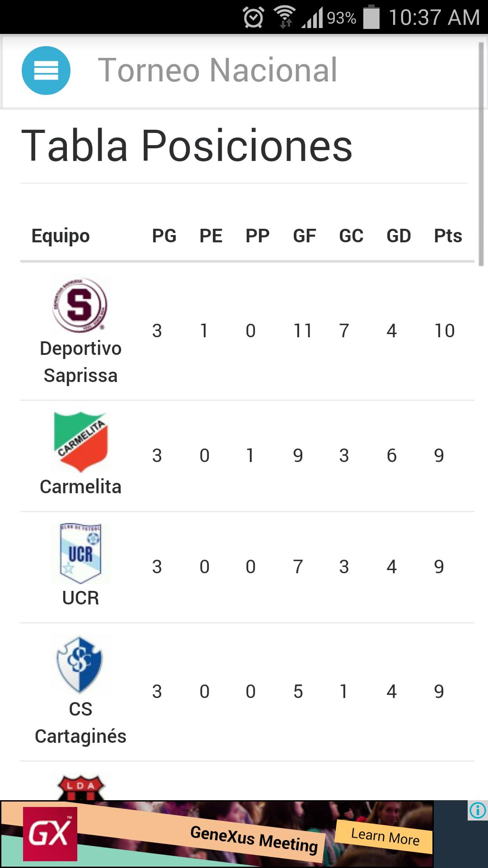Click the vertical scrollbar on the right
Viewport: 488px width, 868px height.
(x=481, y=154)
